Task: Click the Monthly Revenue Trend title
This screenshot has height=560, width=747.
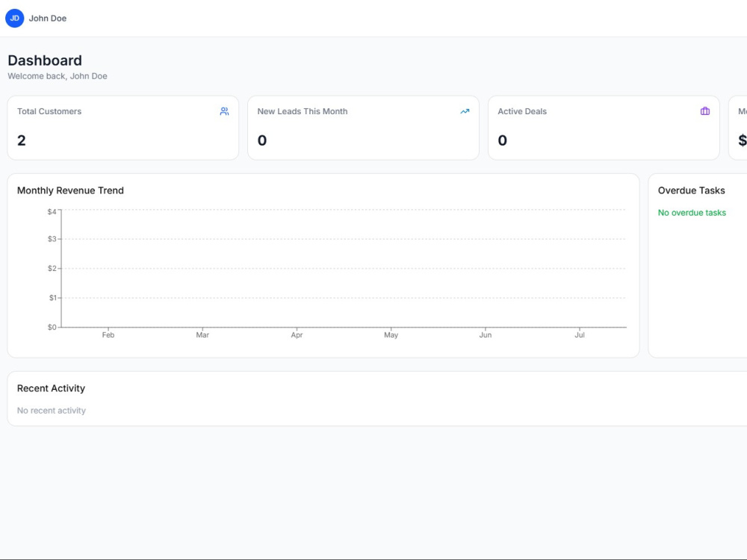Action: pyautogui.click(x=70, y=190)
